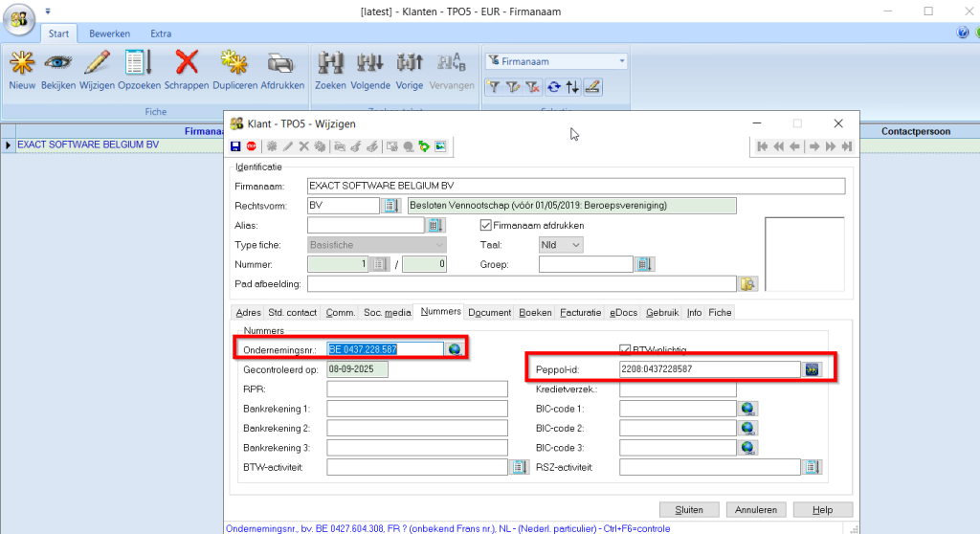Switch to the Adres tab

click(248, 312)
